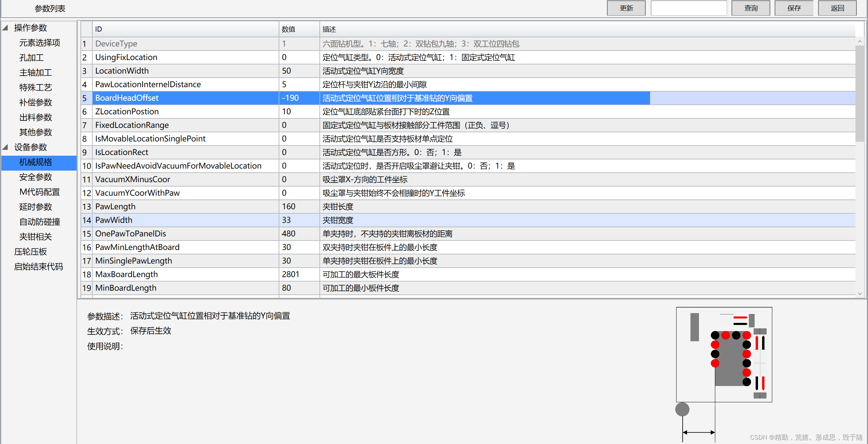Click the BoardHeadOffset value -190
The image size is (868, 444).
tap(290, 98)
